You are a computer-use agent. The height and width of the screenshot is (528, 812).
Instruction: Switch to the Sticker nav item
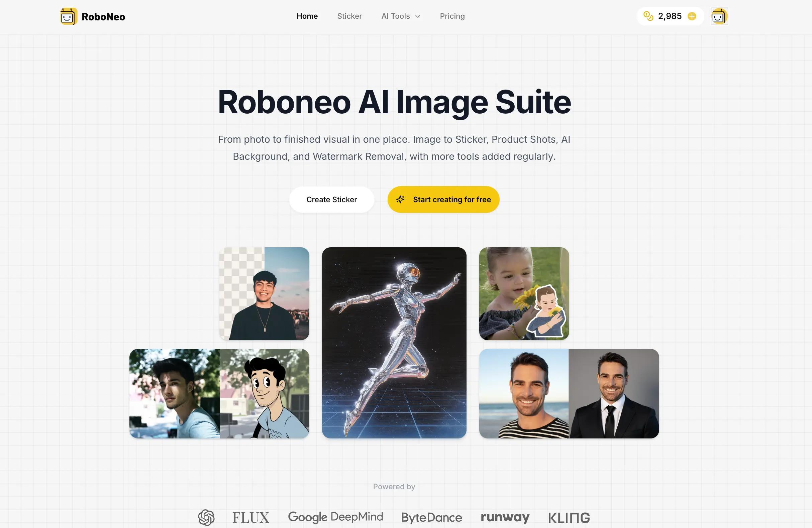[349, 16]
